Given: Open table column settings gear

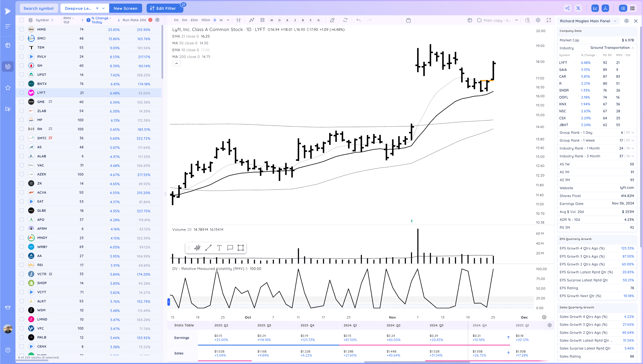Looking at the screenshot, I should 31,20.
